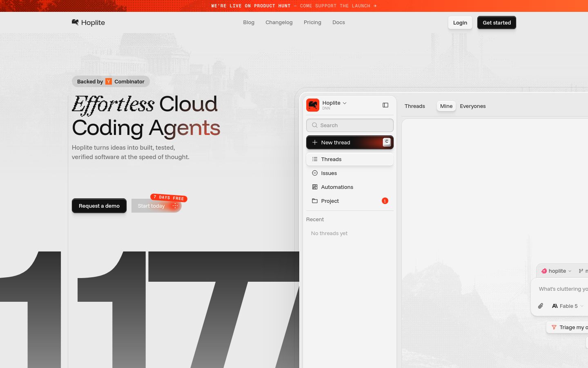Click the orange Y Combinator logo
This screenshot has width=588, height=368.
click(x=109, y=81)
